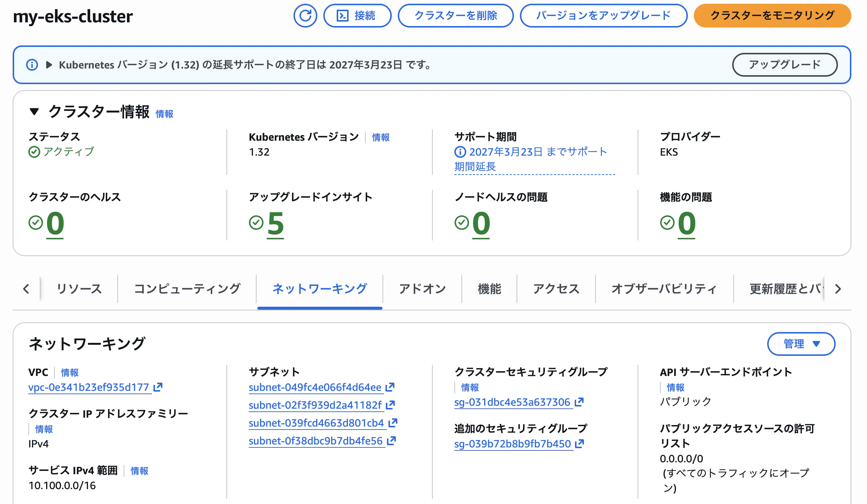The image size is (867, 504).
Task: Open 情報 link next to Kubernetes バージョン
Action: tap(381, 137)
